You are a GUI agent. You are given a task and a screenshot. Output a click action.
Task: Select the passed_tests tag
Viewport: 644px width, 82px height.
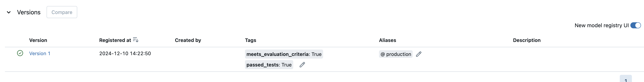[269, 65]
